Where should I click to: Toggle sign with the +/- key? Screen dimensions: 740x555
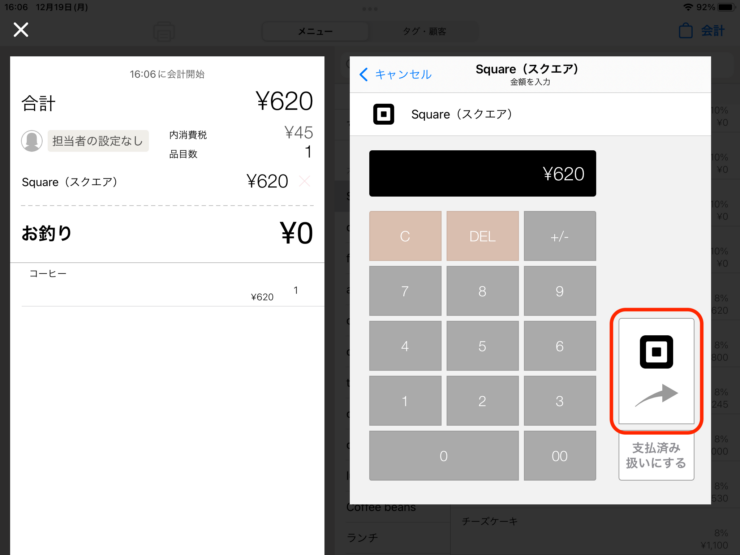tap(560, 236)
